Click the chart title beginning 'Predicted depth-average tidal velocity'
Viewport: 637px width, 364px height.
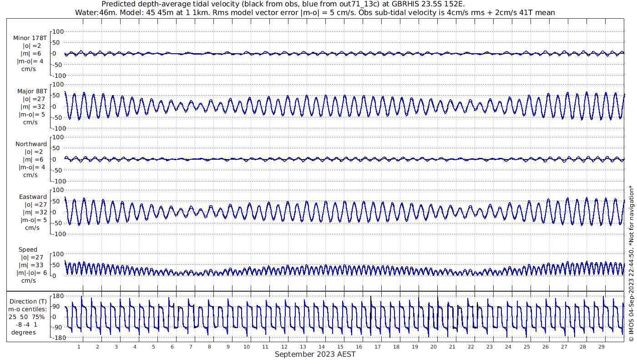tap(283, 4)
